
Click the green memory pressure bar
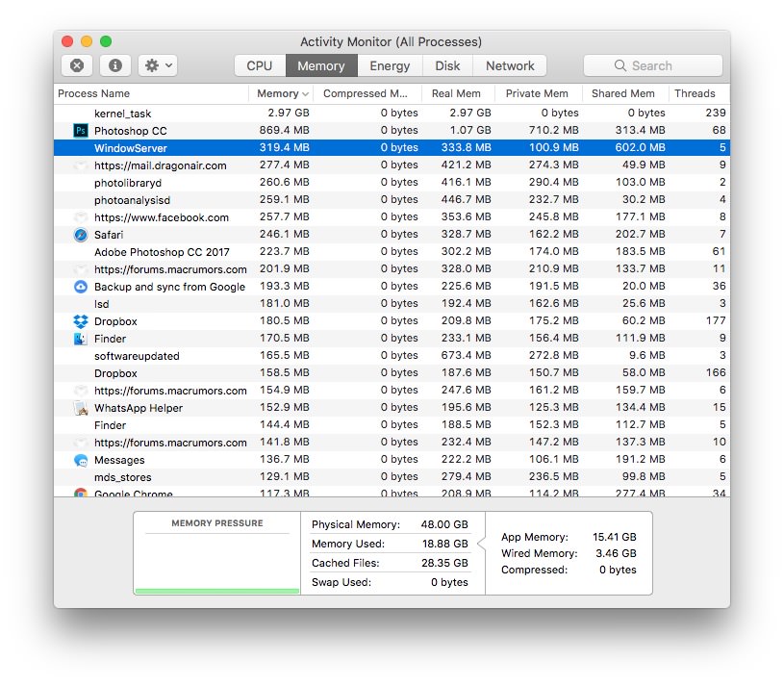[x=217, y=591]
